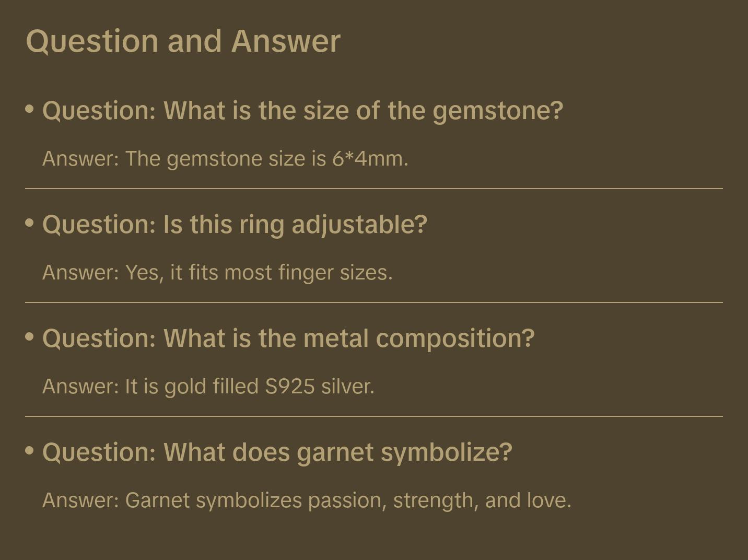This screenshot has height=560, width=748.
Task: Click the word "Garnet" in the last answer
Action: [x=157, y=500]
